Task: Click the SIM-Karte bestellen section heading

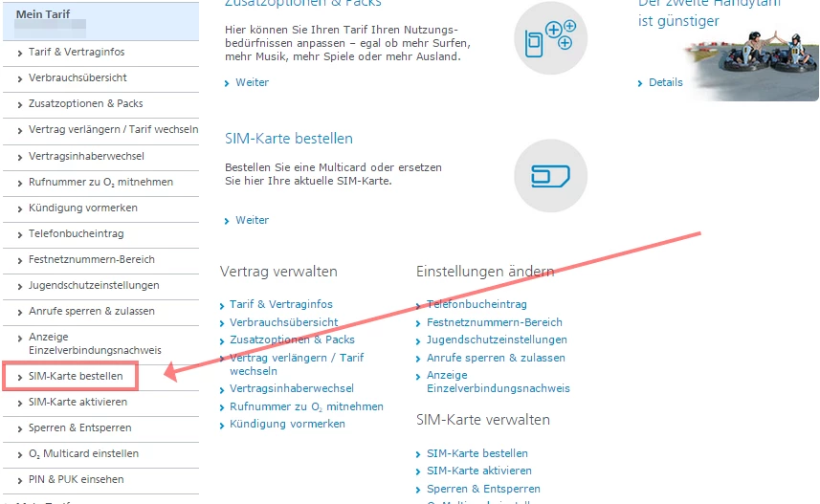Action: pos(289,139)
